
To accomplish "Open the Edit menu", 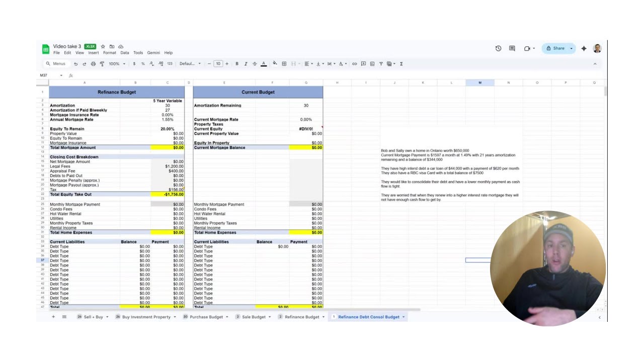I will pos(67,53).
